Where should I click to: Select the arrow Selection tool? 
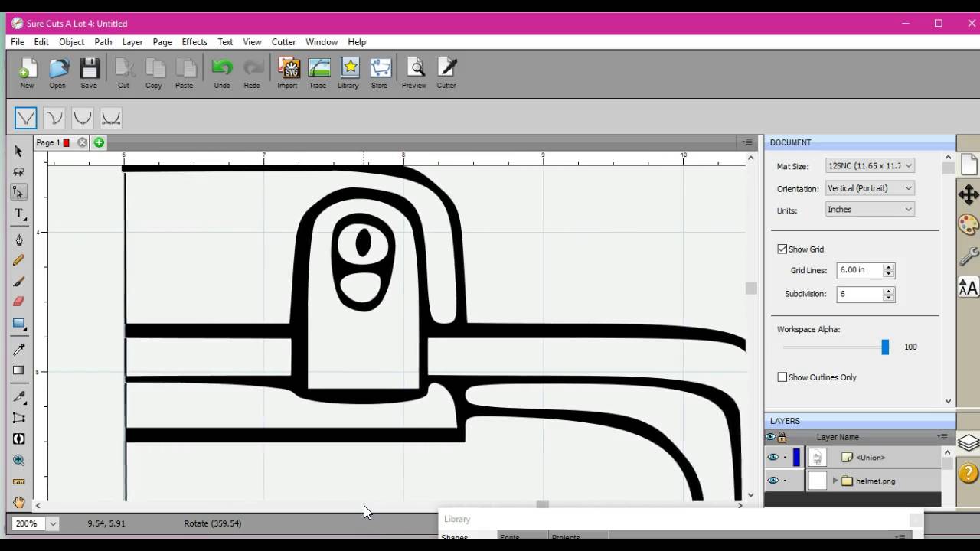click(x=19, y=151)
